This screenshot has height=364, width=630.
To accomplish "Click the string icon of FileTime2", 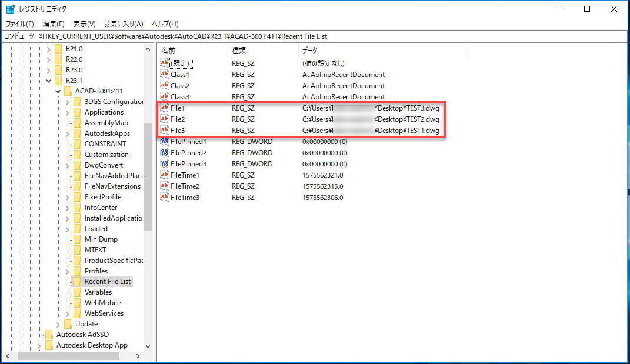I will [x=164, y=186].
